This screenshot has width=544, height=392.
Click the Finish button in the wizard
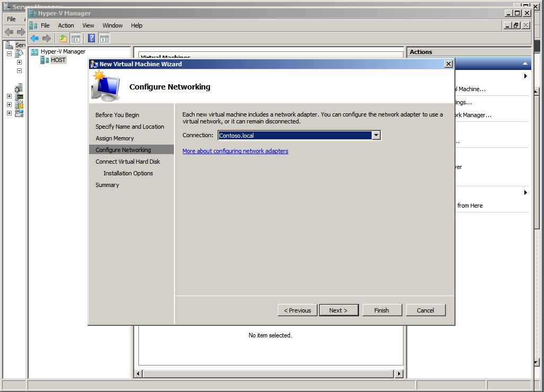pyautogui.click(x=382, y=310)
